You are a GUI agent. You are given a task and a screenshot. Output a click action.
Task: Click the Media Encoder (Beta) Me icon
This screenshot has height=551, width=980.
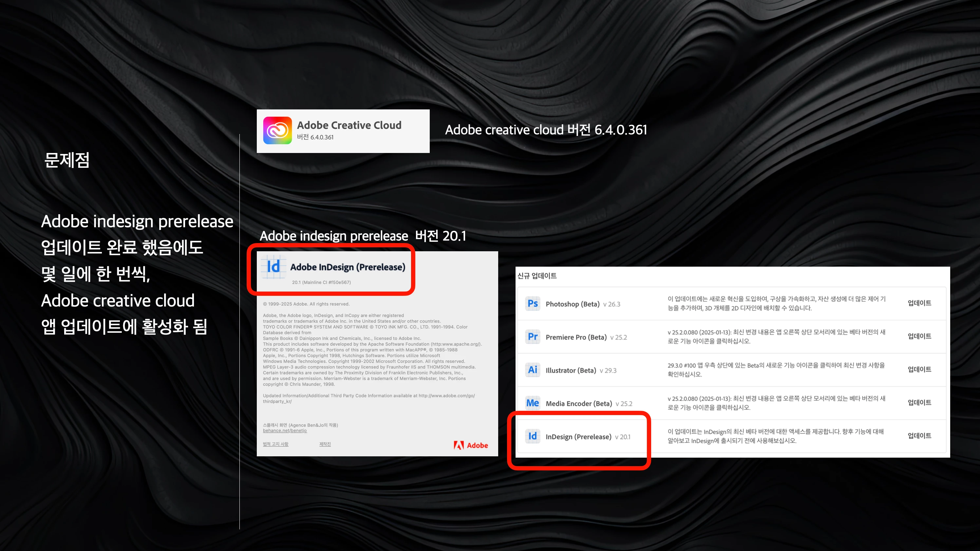click(533, 403)
